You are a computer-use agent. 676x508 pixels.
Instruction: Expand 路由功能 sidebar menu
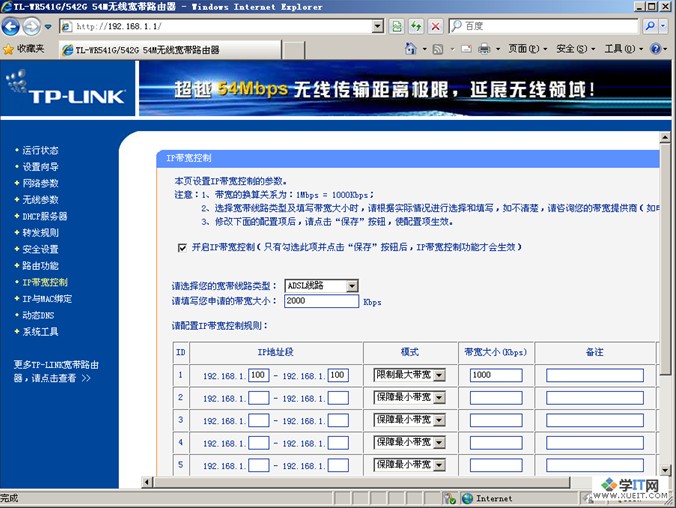pos(40,266)
